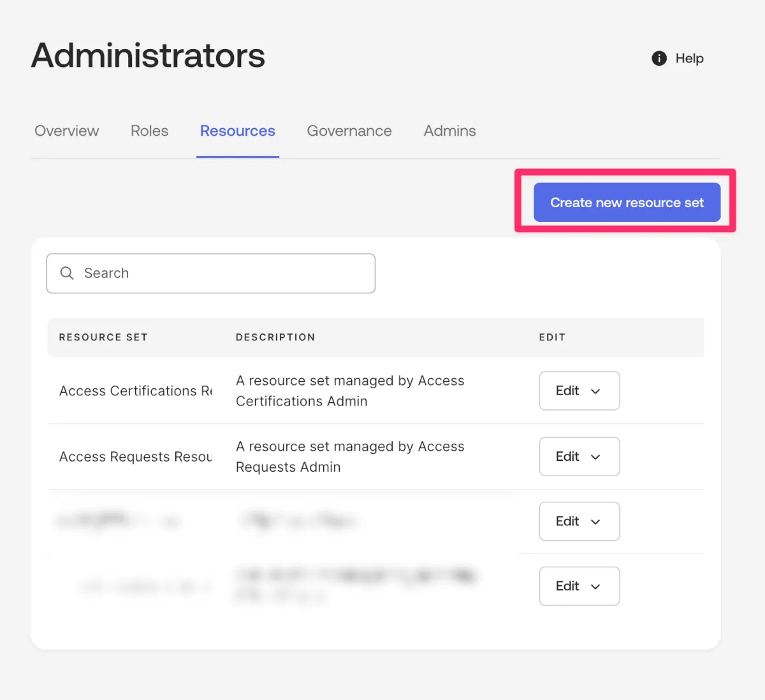Click the EDIT column header
765x700 pixels.
click(x=552, y=337)
